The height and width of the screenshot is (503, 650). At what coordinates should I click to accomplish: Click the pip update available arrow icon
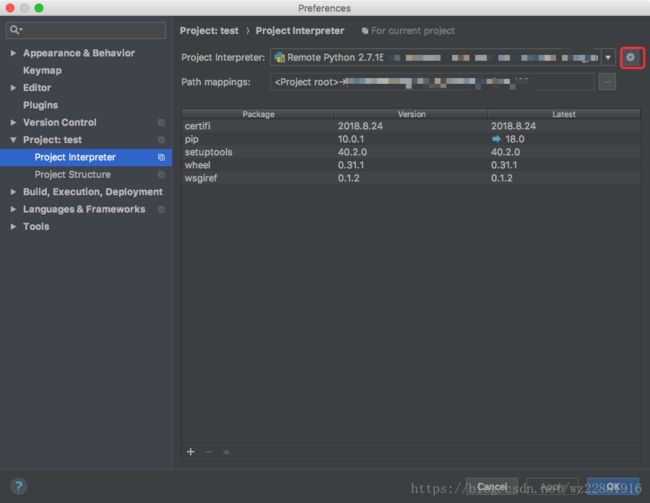point(496,139)
